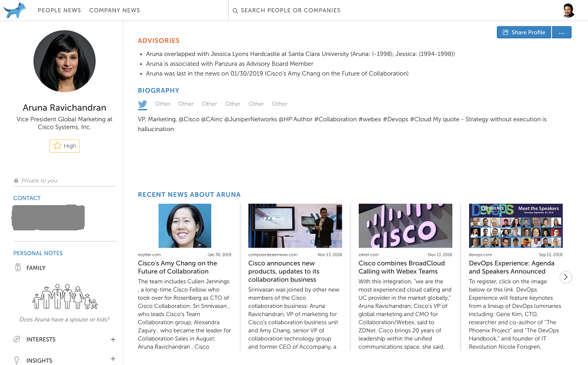This screenshot has width=588, height=365.
Task: Click 'Does Aruna have a spouse or kids?' prompt
Action: pos(65,319)
